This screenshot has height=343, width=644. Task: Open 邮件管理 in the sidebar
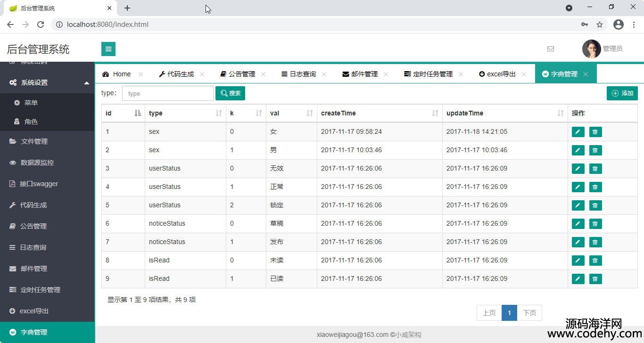coord(47,269)
